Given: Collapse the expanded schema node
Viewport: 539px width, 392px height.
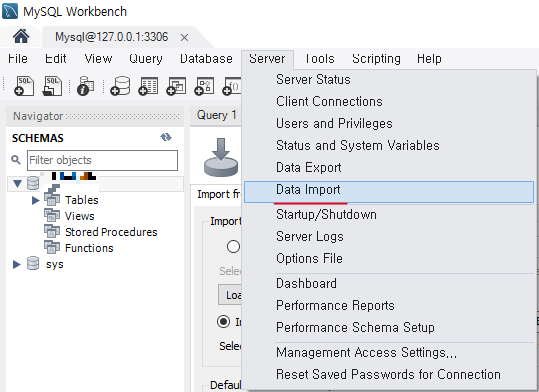Looking at the screenshot, I should [17, 184].
